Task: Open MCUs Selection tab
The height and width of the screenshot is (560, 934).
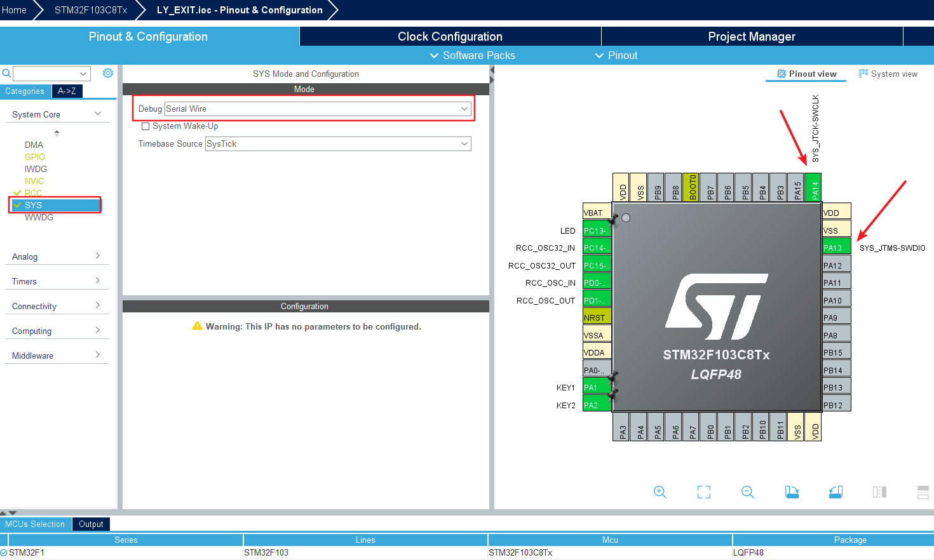Action: point(35,524)
